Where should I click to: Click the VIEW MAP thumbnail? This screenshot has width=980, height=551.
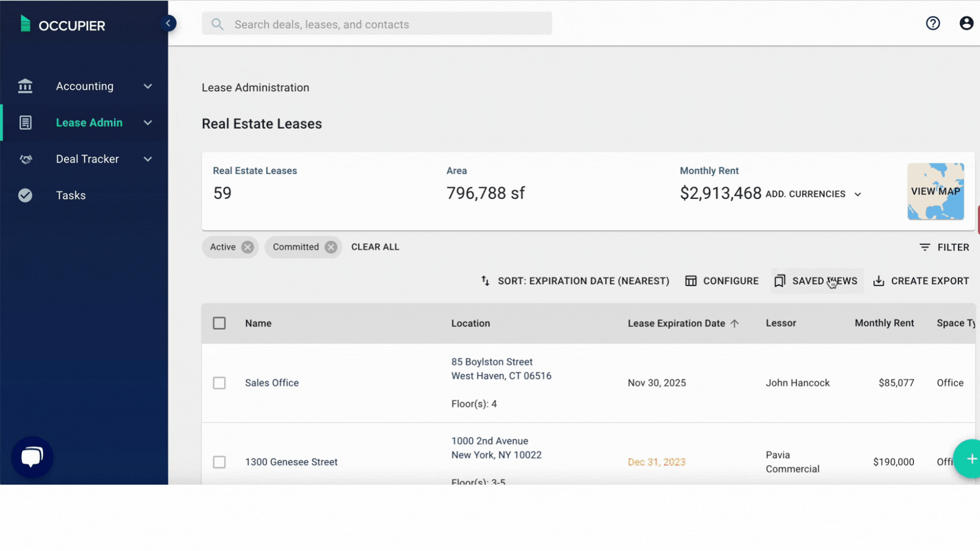tap(936, 191)
